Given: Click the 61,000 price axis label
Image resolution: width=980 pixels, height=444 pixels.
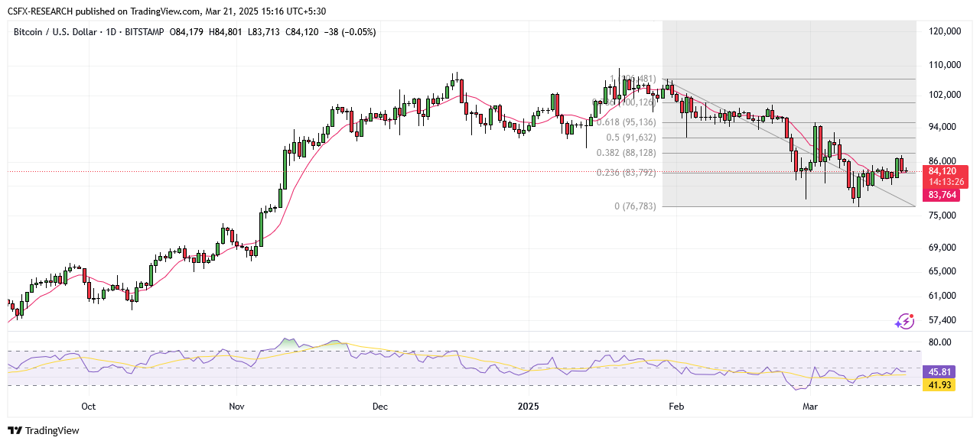Looking at the screenshot, I should (942, 296).
